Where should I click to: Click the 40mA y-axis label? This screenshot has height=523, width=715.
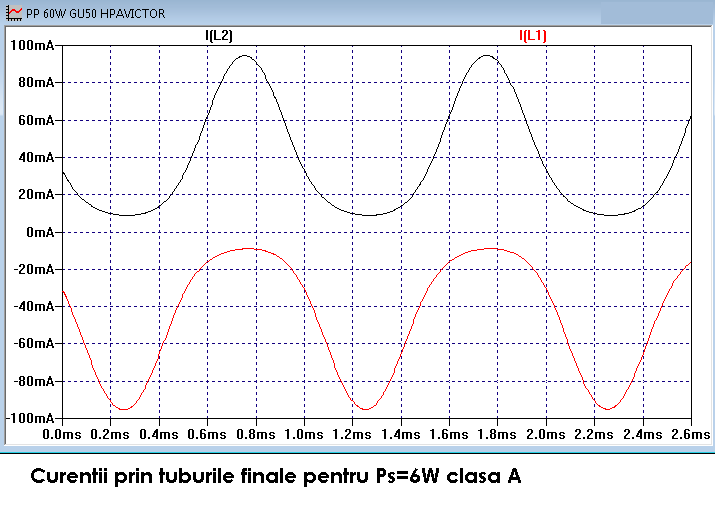36,158
